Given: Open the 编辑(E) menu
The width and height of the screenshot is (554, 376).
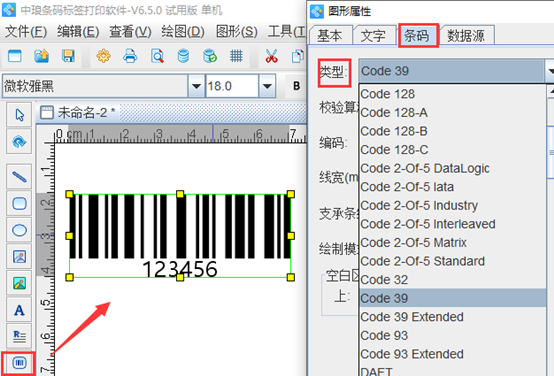Looking at the screenshot, I should click(78, 32).
